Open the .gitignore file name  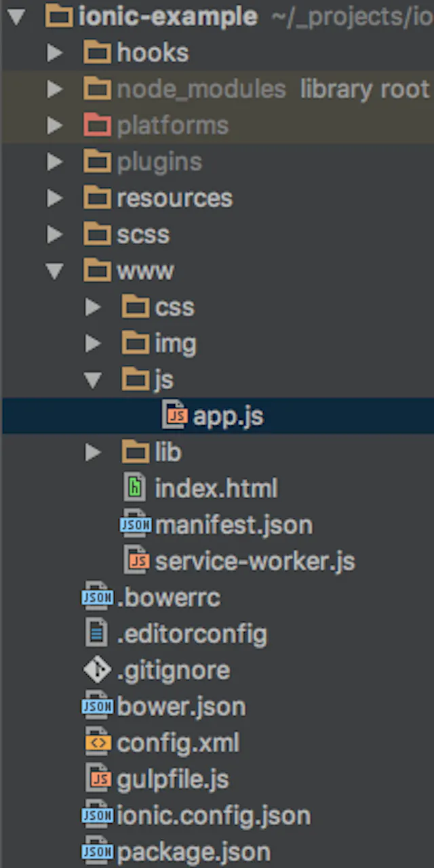[x=174, y=671]
